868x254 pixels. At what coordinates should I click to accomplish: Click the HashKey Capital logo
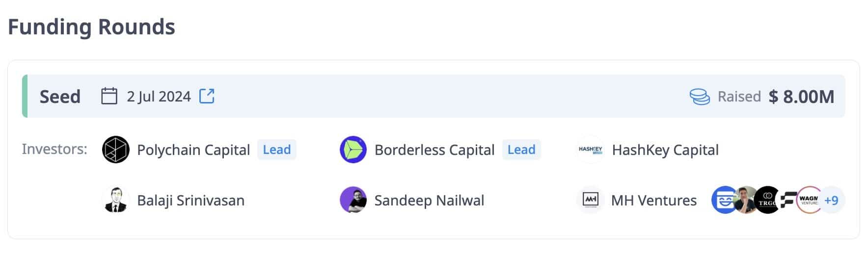tap(590, 150)
